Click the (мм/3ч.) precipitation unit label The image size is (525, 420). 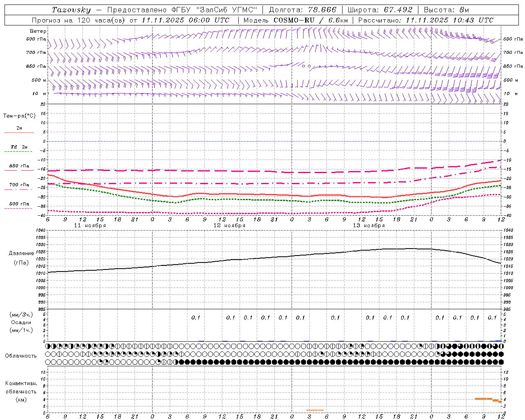coord(21,315)
